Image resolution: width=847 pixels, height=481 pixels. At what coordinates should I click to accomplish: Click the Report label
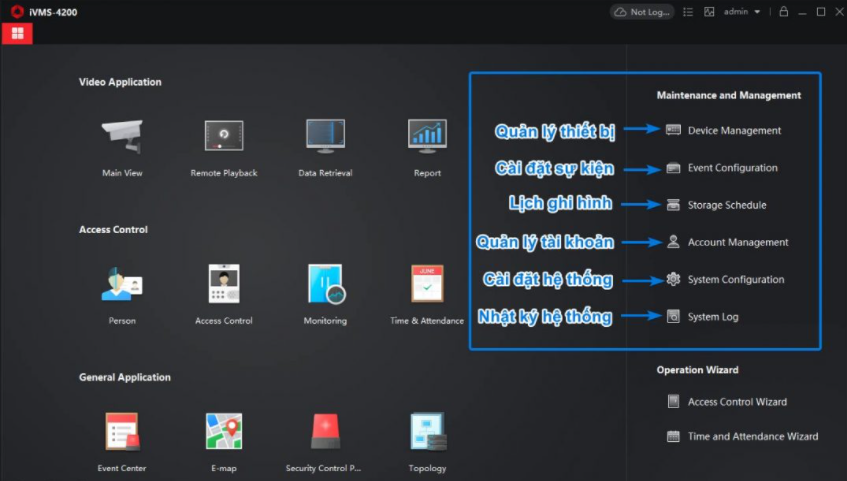(x=427, y=173)
